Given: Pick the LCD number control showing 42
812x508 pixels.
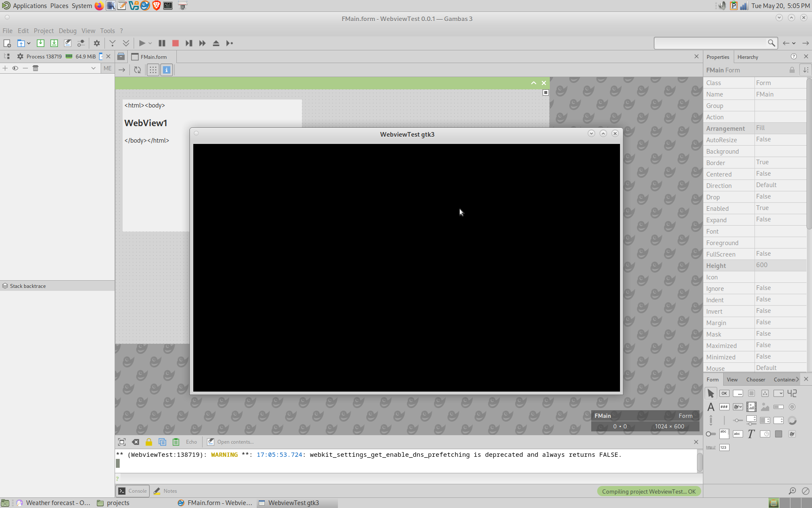Looking at the screenshot, I should (x=792, y=393).
